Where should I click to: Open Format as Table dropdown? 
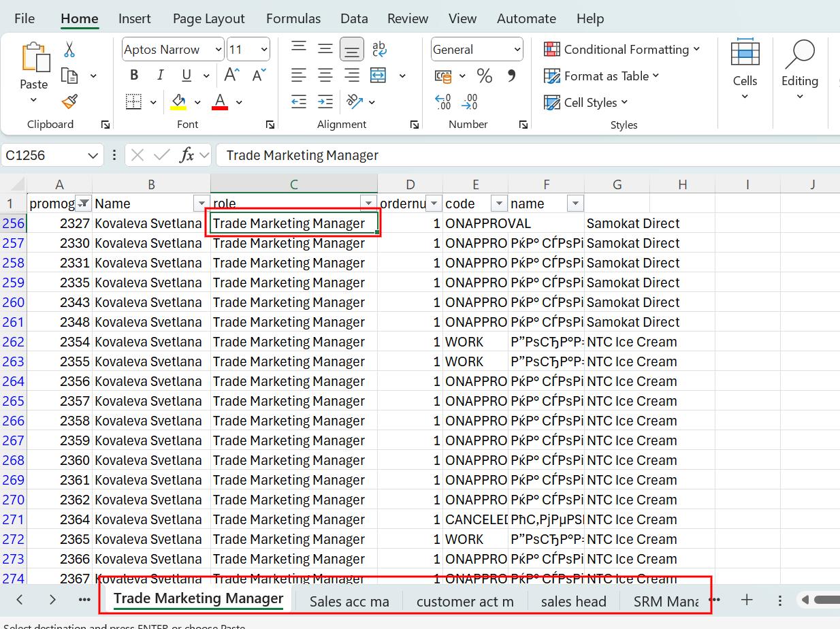602,76
